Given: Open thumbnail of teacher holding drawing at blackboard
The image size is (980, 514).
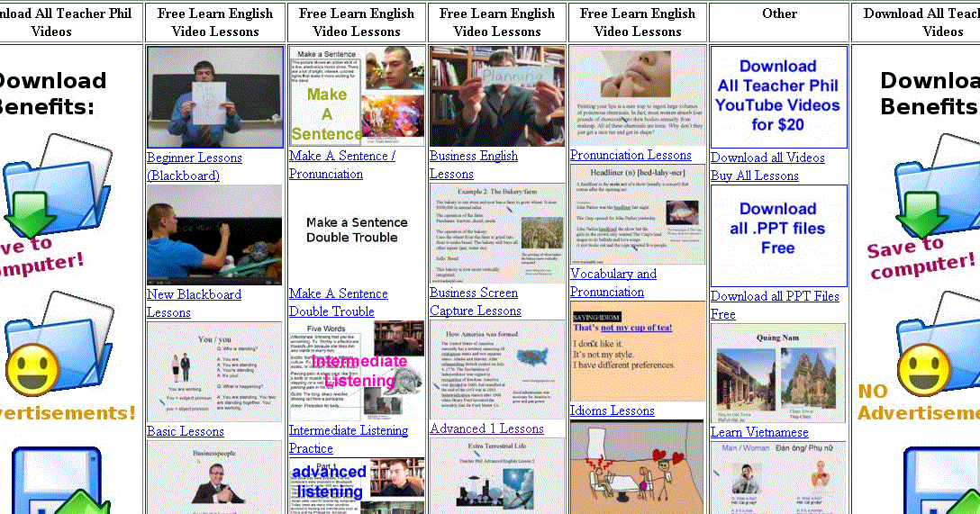Looking at the screenshot, I should [x=215, y=97].
